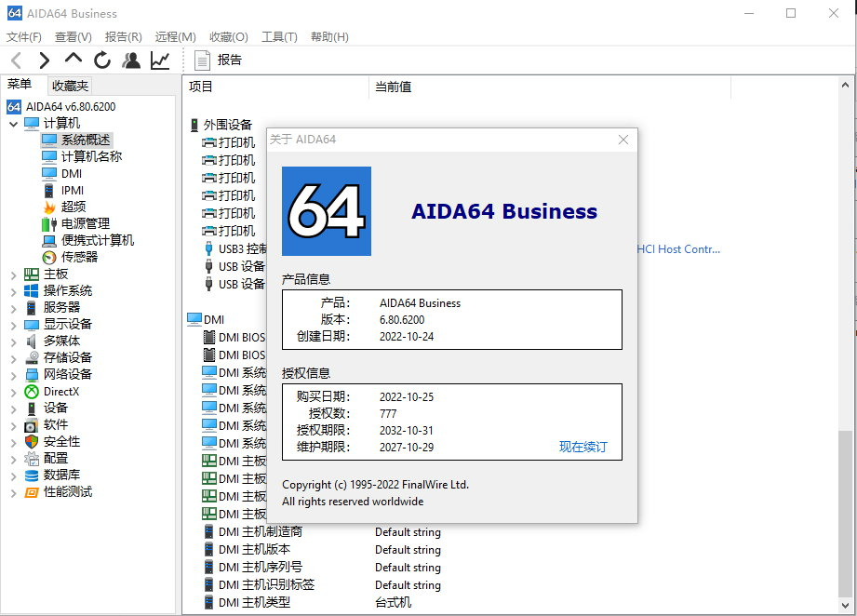Expand the 设备 tree node

tap(14, 409)
